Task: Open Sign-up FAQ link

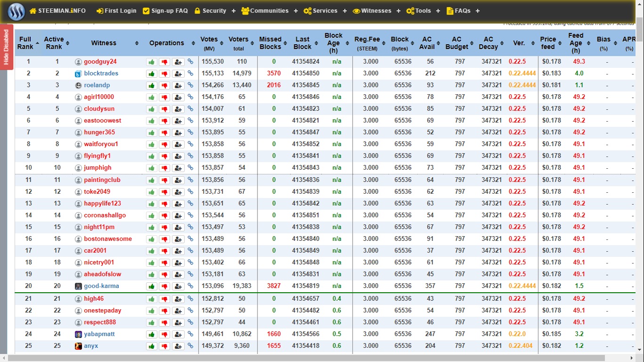Action: tap(165, 11)
